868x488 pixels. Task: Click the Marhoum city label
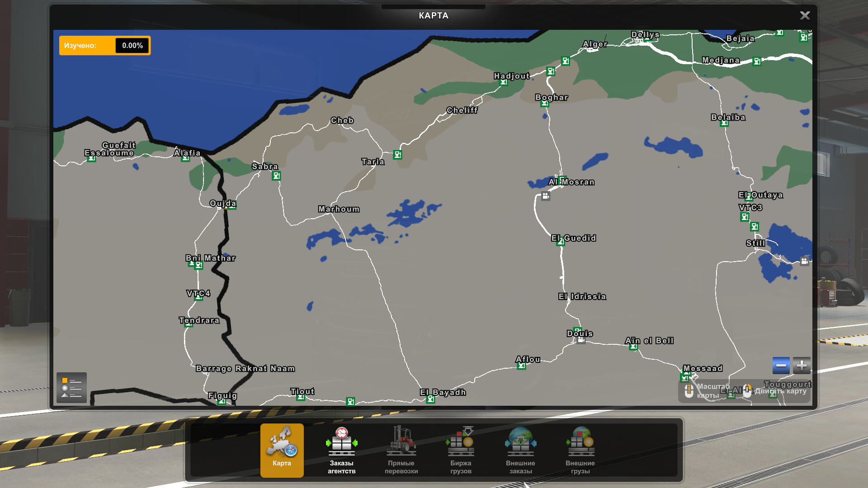(339, 209)
